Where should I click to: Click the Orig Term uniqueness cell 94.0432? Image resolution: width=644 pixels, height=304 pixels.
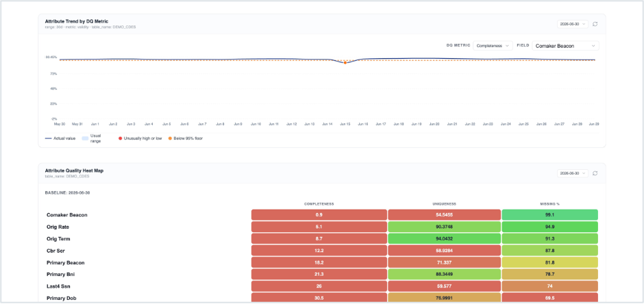[445, 239]
